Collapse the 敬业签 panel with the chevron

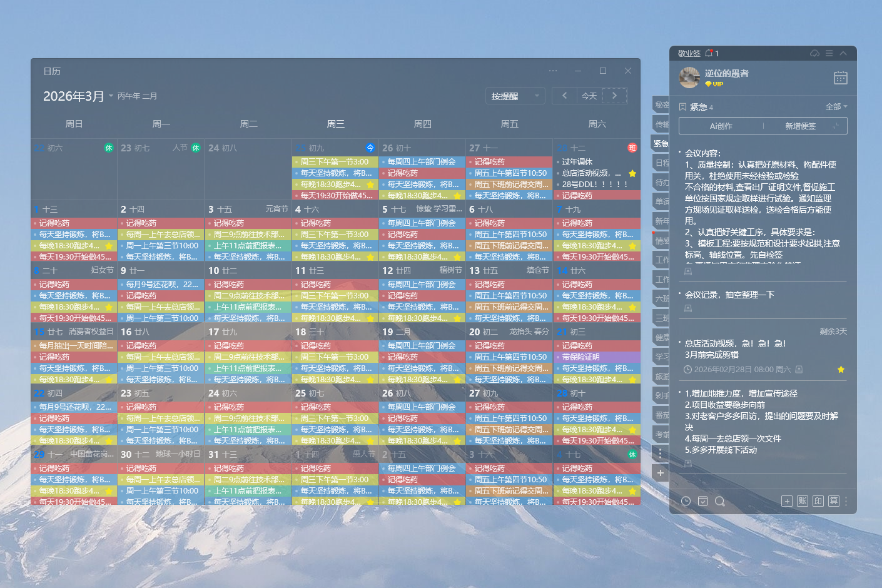pos(843,53)
